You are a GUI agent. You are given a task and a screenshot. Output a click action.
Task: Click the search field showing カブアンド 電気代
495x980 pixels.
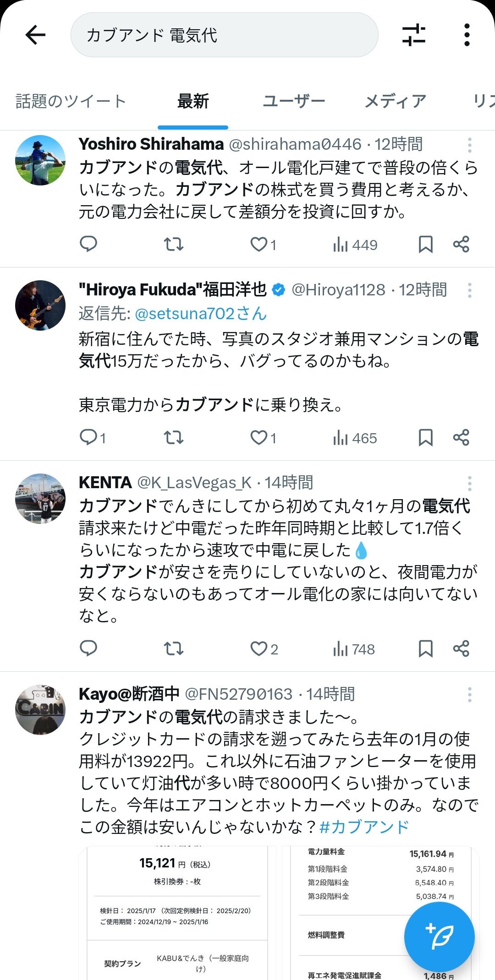(x=224, y=35)
